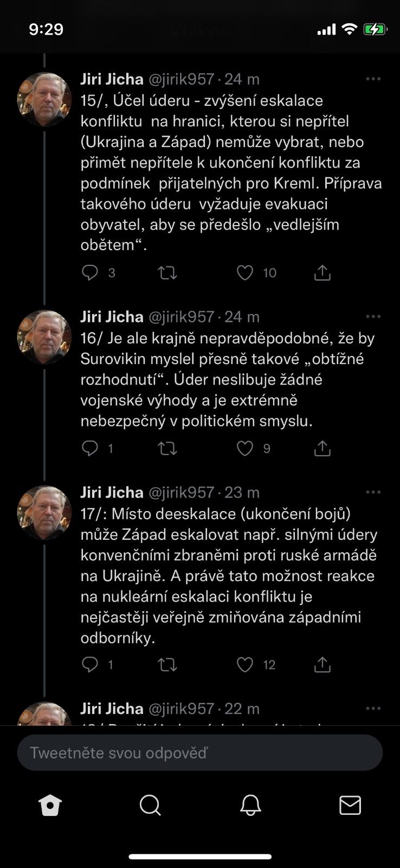
Task: Share the 15/ tweet
Action: pos(322,273)
